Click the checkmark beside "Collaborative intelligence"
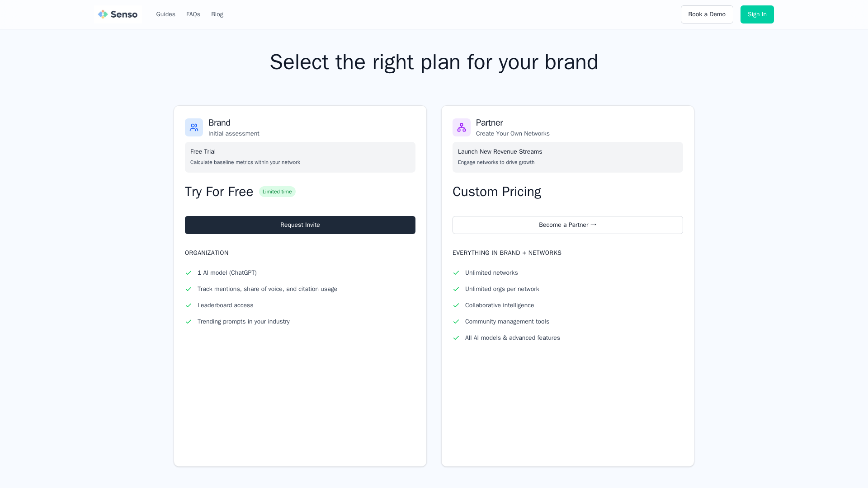 pyautogui.click(x=456, y=305)
